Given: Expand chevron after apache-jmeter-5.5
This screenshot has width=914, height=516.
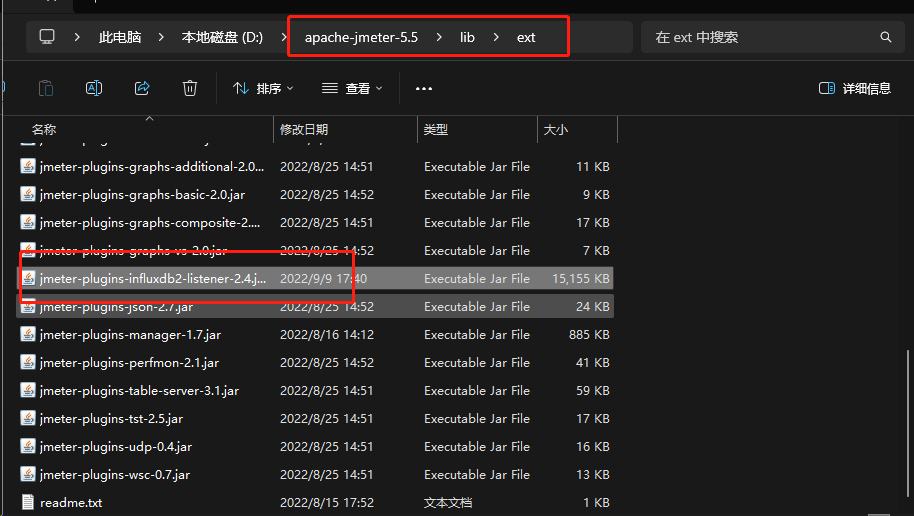Looking at the screenshot, I should 439,37.
